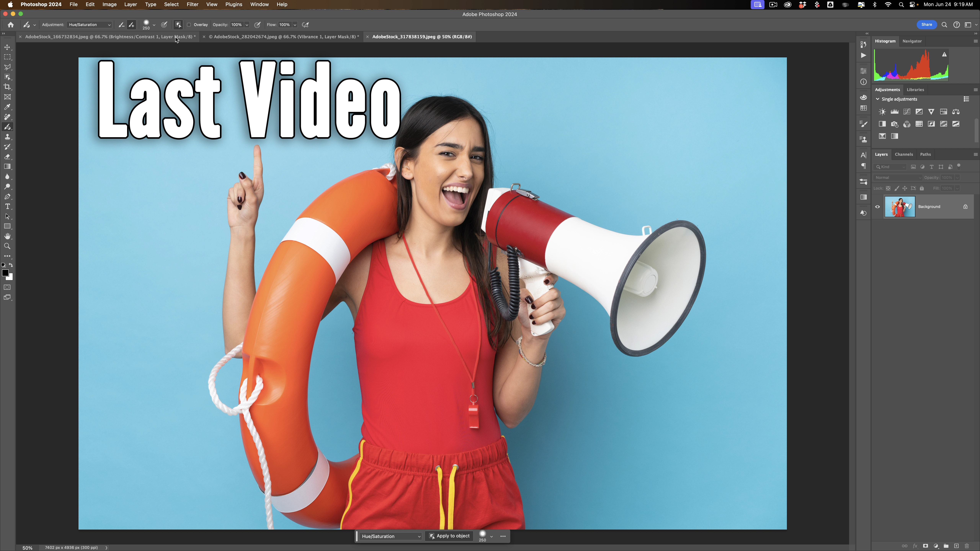Filter layers to show only text layers
980x551 pixels.
[x=932, y=167]
